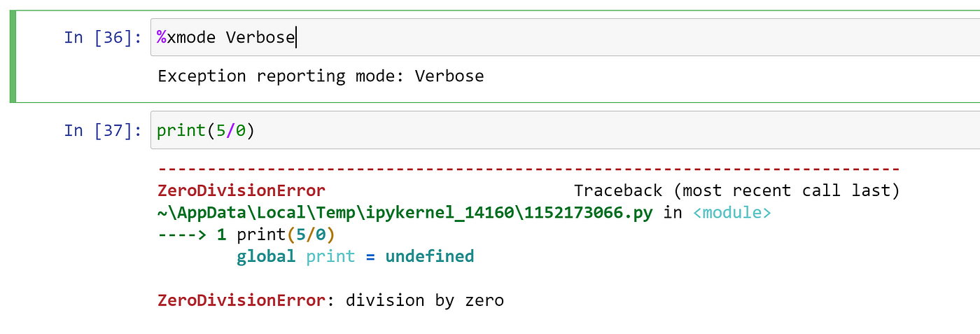Click the red dashed traceback separator line
Screen dimensions: 980x334
tap(528, 169)
